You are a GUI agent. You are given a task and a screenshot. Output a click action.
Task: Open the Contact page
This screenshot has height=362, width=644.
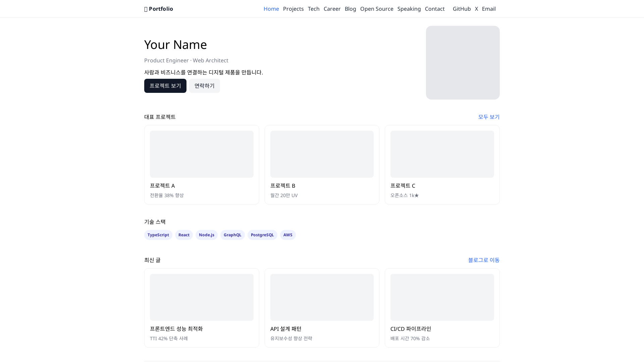pyautogui.click(x=435, y=9)
